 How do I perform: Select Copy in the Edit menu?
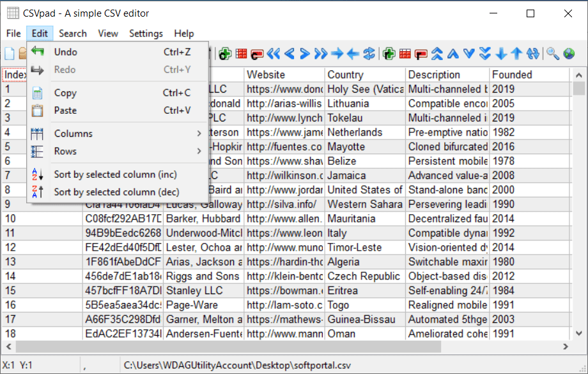(118, 93)
